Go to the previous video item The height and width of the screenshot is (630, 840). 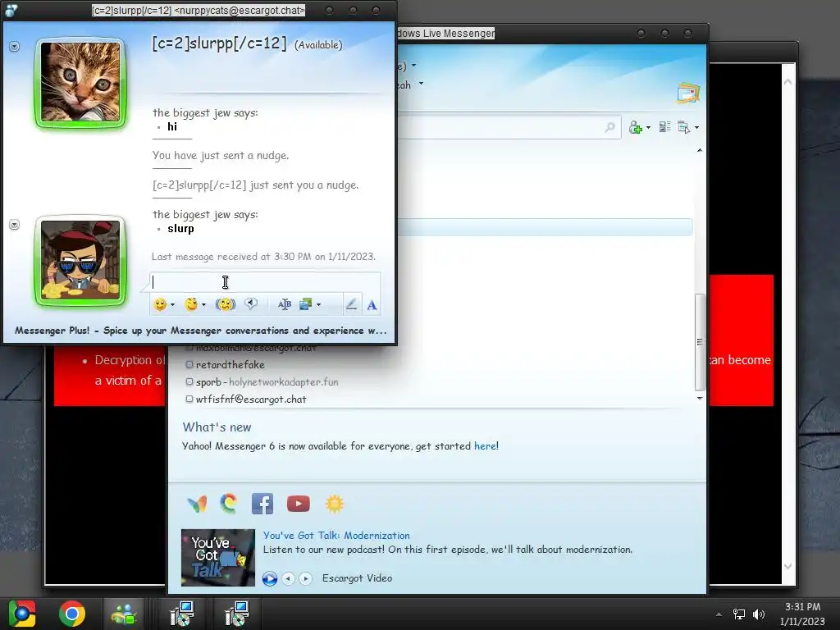tap(288, 578)
